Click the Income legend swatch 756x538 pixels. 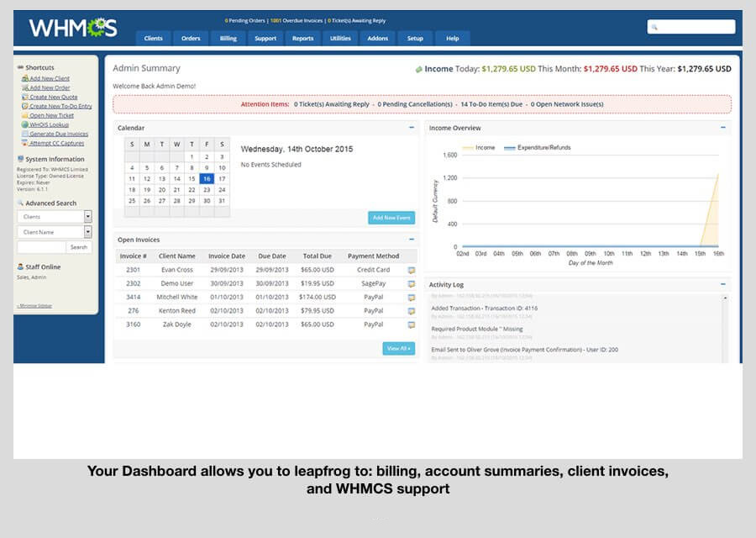tap(468, 148)
